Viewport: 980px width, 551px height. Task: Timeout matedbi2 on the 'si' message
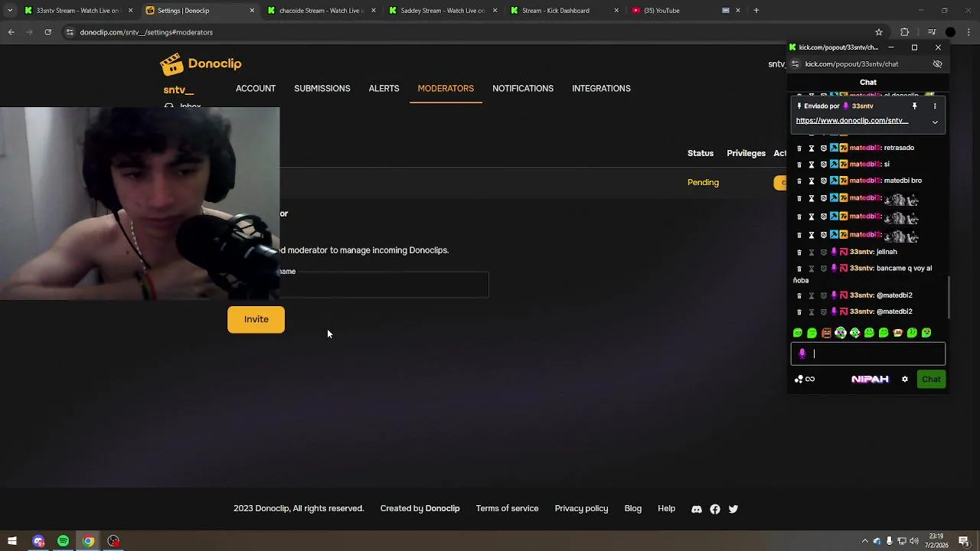[812, 165]
